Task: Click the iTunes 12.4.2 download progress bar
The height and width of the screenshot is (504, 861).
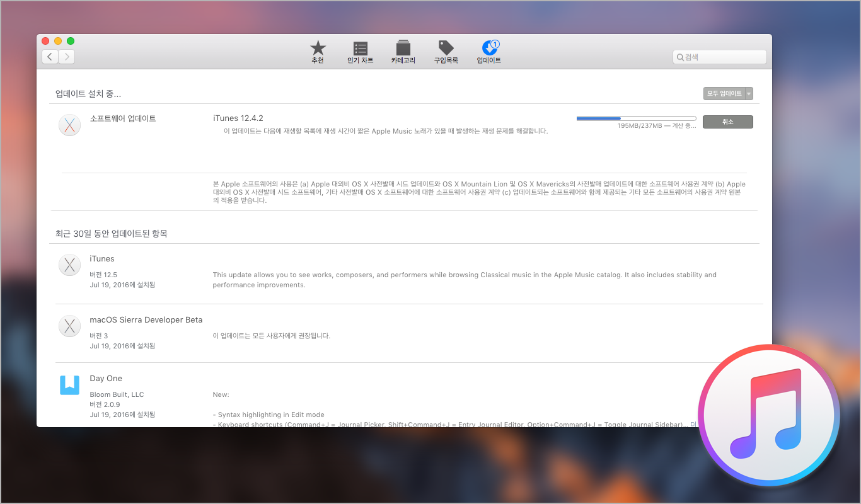Action: click(x=636, y=118)
